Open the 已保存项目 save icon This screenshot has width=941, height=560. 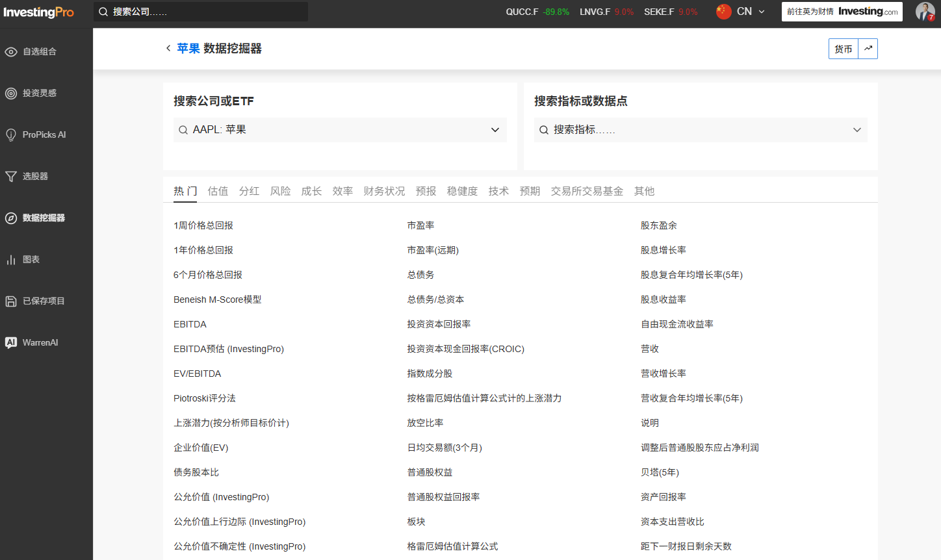click(x=11, y=301)
